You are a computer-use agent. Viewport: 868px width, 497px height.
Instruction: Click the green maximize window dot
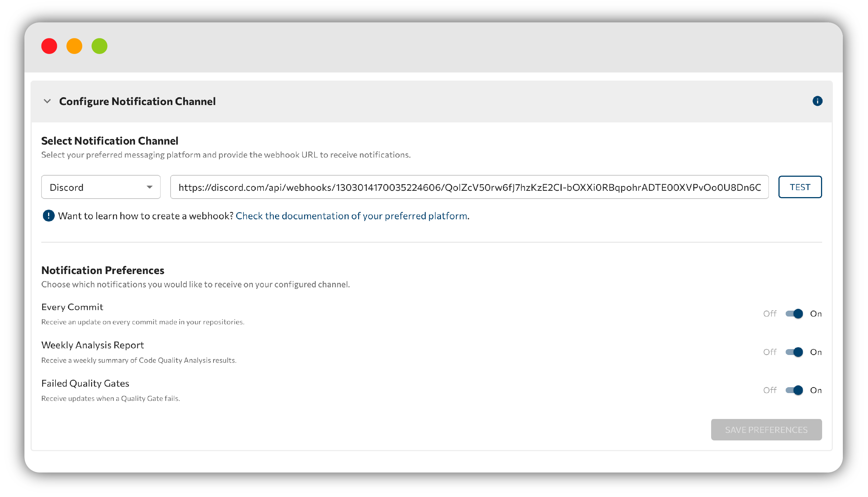tap(100, 46)
